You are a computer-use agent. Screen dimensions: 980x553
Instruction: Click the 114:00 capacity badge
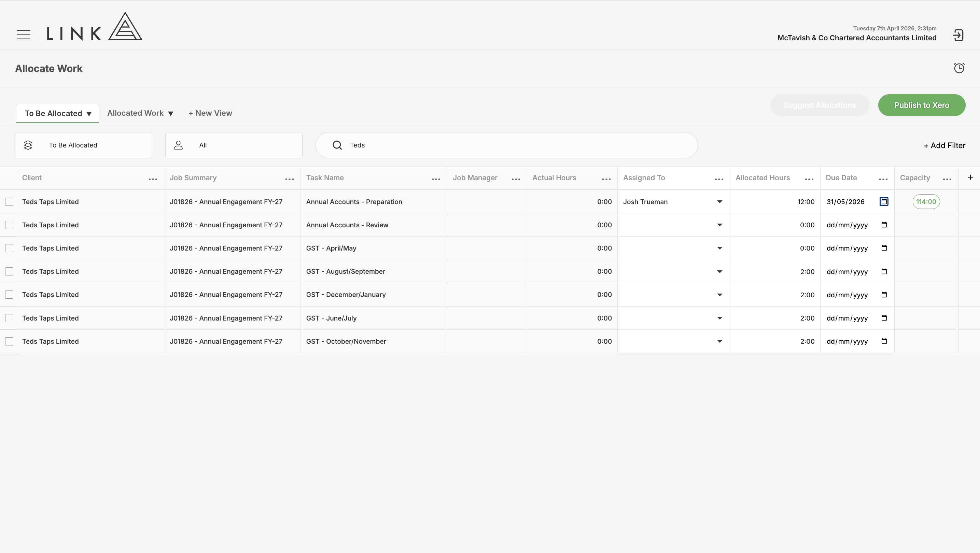point(926,202)
